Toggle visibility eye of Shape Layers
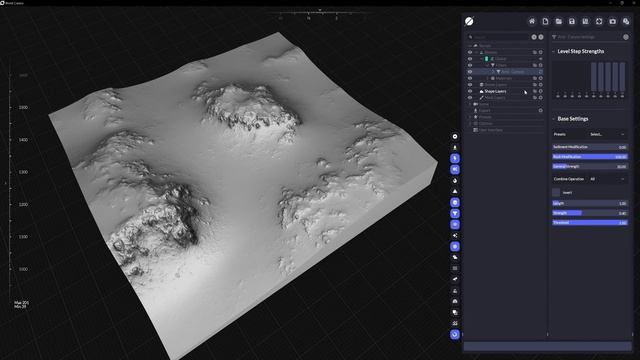 [x=470, y=91]
